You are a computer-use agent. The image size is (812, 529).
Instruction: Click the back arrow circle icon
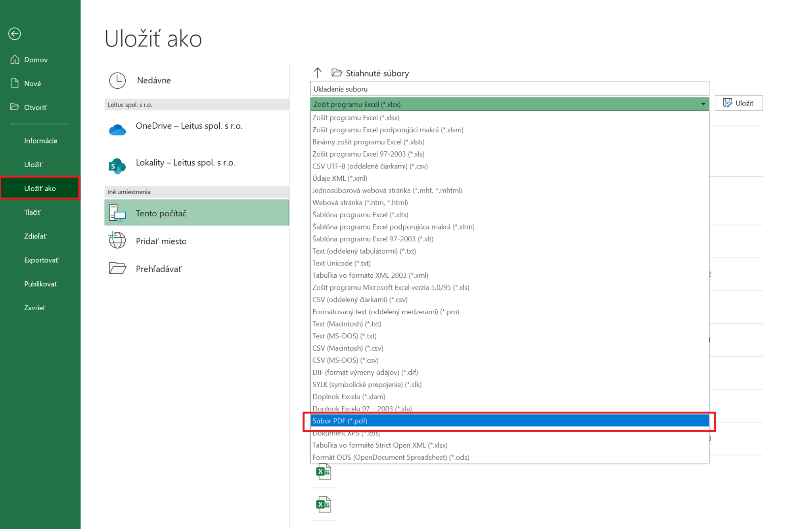15,34
